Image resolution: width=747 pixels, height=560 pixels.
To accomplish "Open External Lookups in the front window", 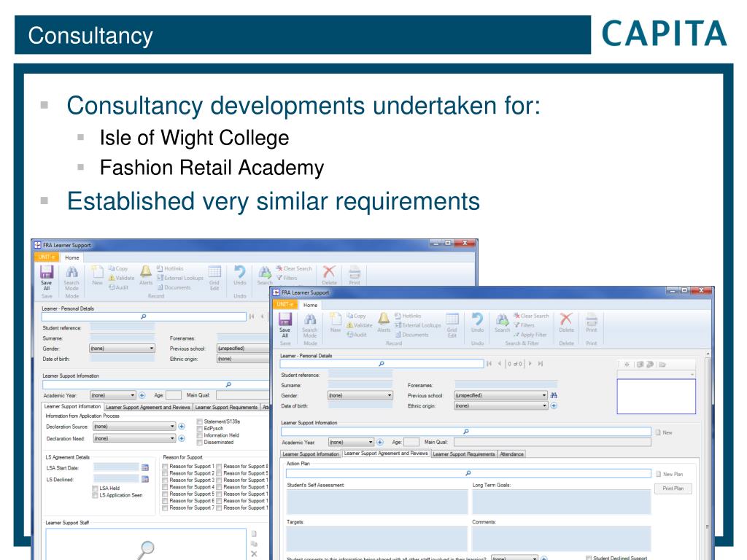I will [x=418, y=325].
